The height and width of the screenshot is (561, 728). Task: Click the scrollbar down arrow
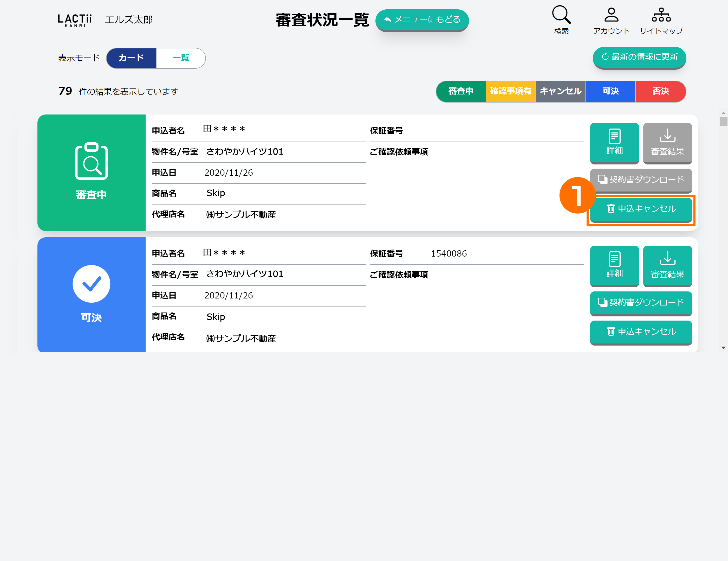723,348
